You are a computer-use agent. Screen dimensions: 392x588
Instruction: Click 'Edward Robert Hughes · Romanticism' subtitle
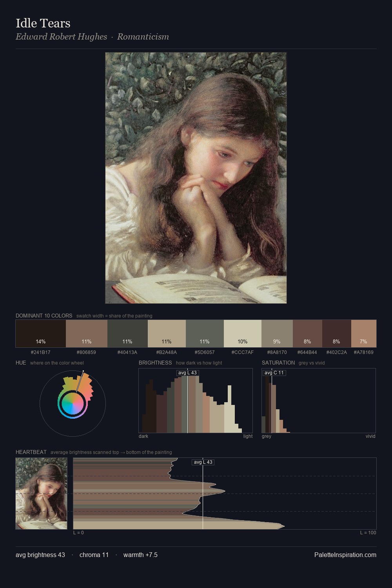click(x=92, y=37)
